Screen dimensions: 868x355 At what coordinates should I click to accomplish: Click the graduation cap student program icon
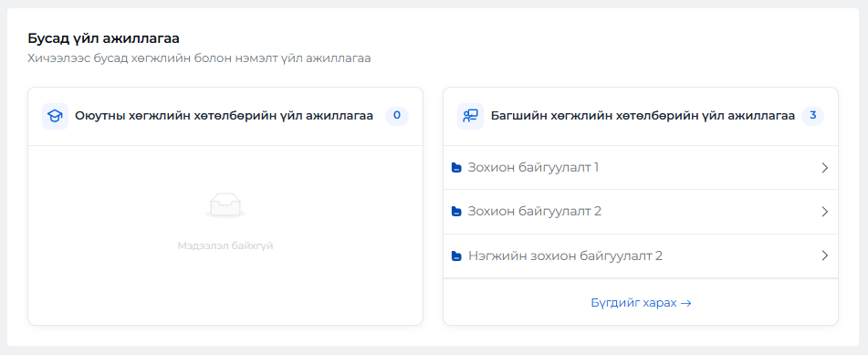point(55,116)
